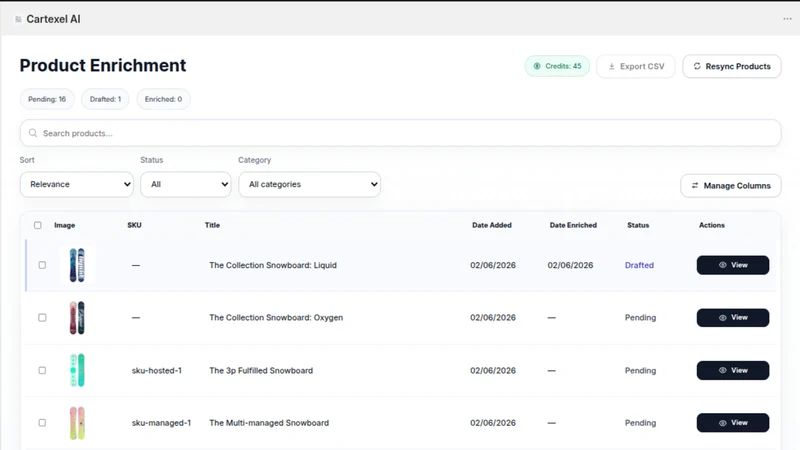This screenshot has height=450, width=800.
Task: Click the Credits: 45 badge
Action: 557,66
